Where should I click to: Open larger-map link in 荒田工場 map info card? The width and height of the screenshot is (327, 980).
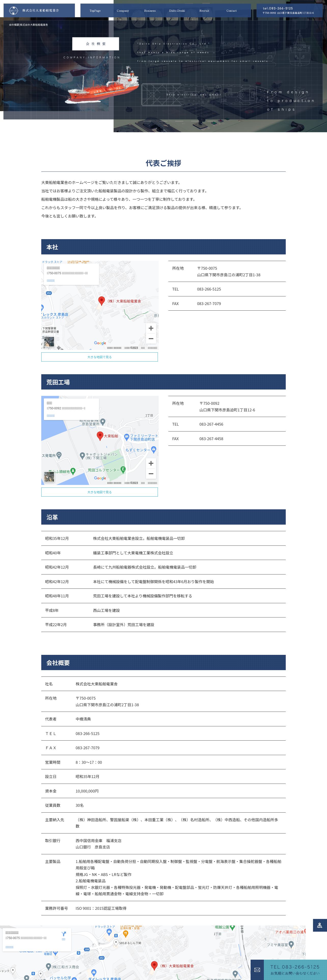(51, 415)
